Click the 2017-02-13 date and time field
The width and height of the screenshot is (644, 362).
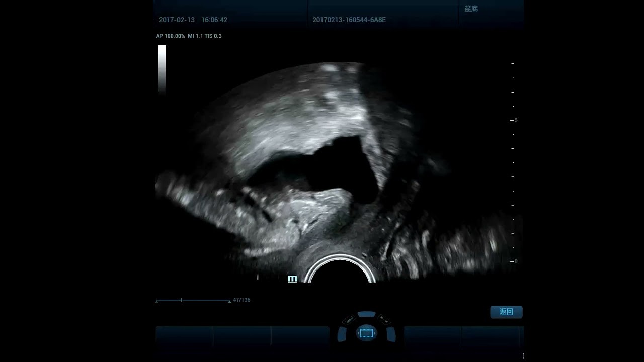coord(193,20)
